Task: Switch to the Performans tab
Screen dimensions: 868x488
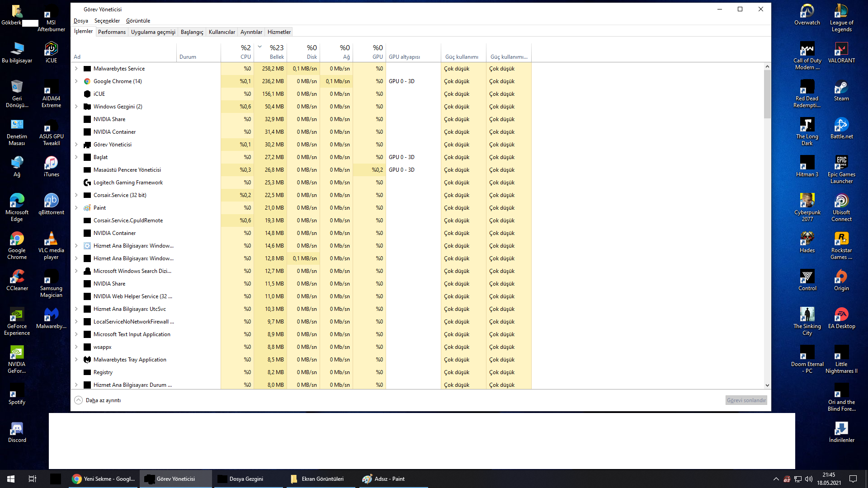Action: coord(112,32)
